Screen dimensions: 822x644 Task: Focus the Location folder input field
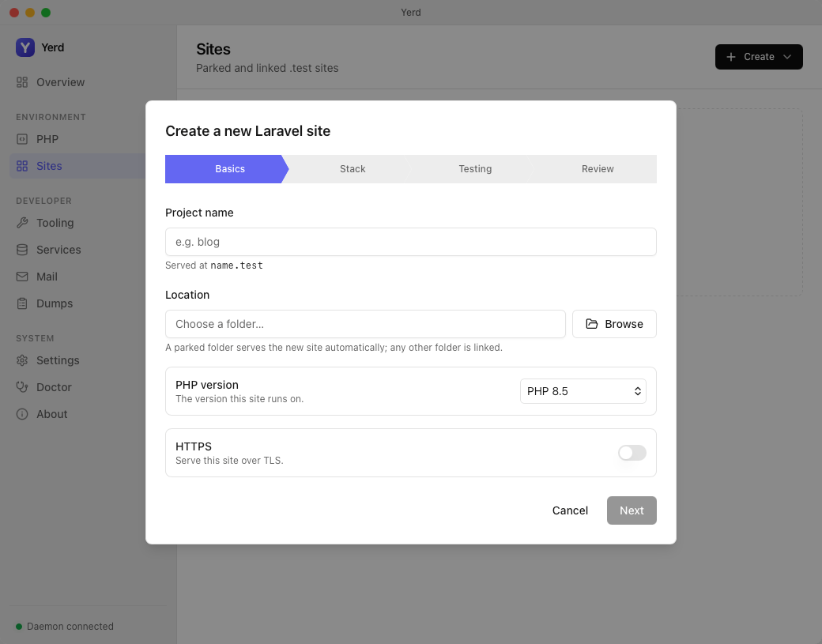tap(365, 324)
